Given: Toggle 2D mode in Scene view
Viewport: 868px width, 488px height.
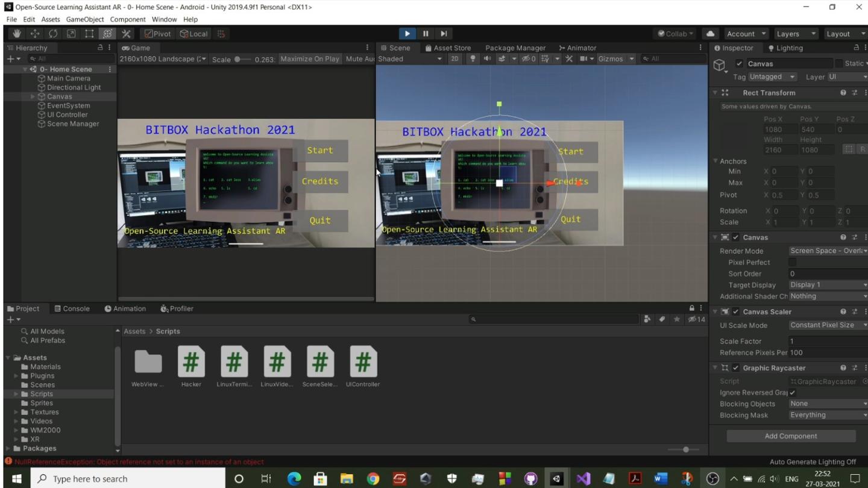Looking at the screenshot, I should pos(455,58).
